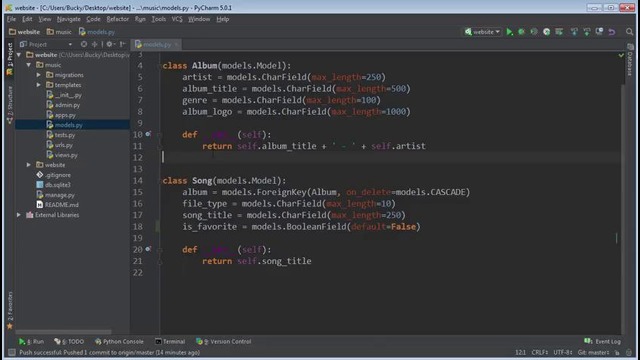Open the Project view selector dropdown

(46, 44)
